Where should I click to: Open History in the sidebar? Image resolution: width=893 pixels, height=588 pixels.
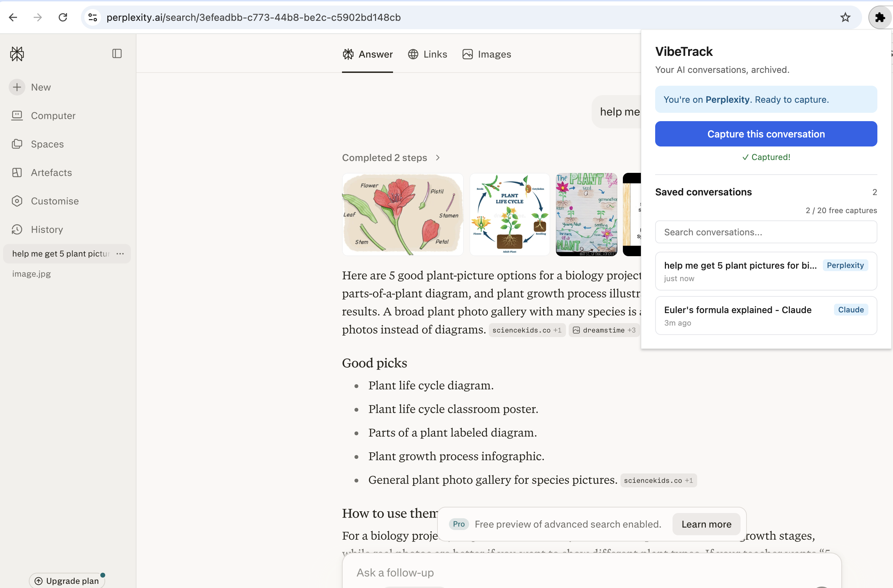click(x=37, y=229)
